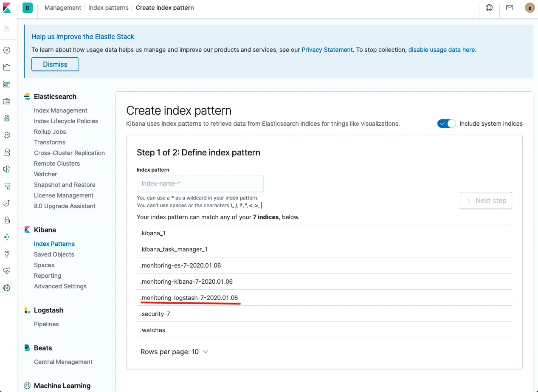
Task: Open the Dashboard icon in sidebar
Action: pos(7,84)
